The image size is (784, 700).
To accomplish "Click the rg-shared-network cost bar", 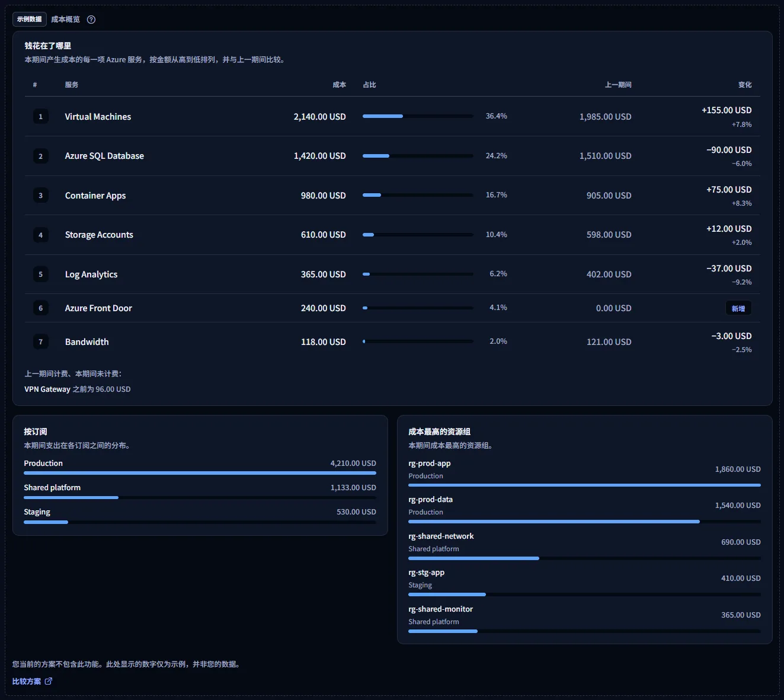I will click(584, 558).
